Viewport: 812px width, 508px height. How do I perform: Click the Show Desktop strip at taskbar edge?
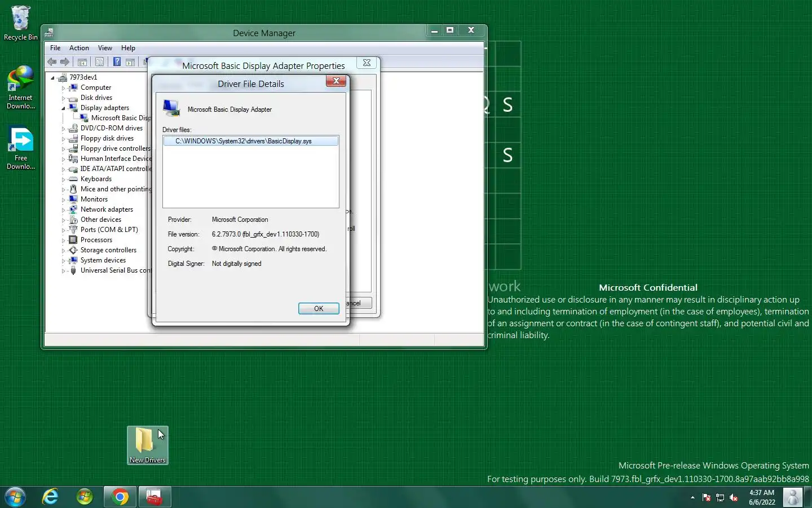click(x=807, y=497)
